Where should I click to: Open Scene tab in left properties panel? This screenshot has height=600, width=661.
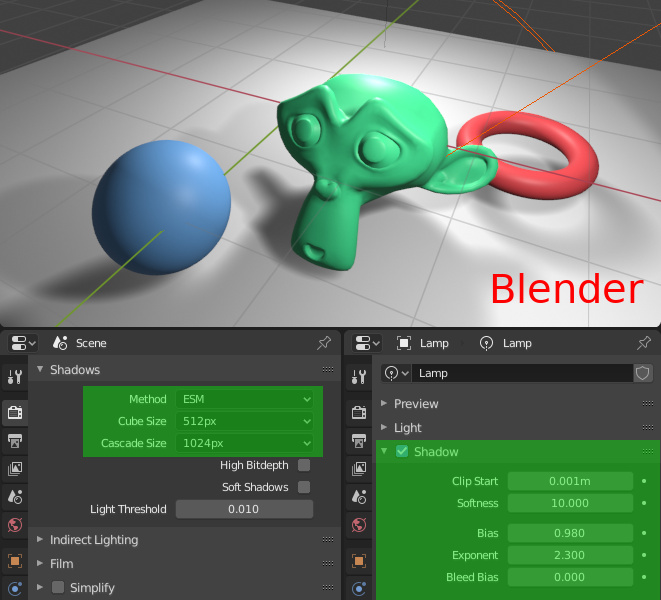[x=15, y=497]
